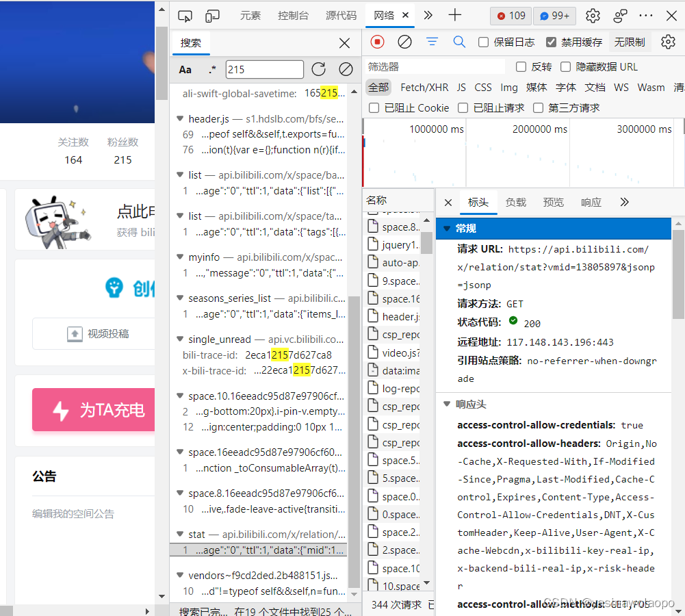This screenshot has height=616, width=685.
Task: Stop recording network log
Action: (378, 42)
